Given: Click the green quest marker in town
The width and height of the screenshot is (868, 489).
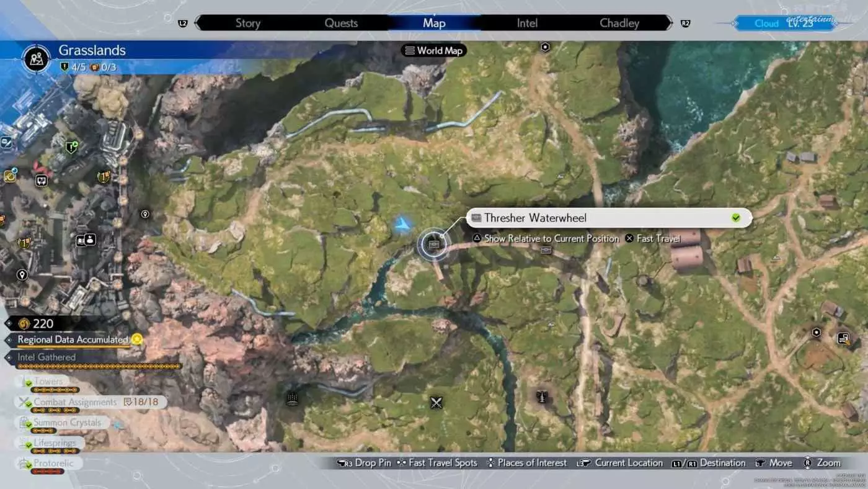Looking at the screenshot, I should tap(72, 147).
